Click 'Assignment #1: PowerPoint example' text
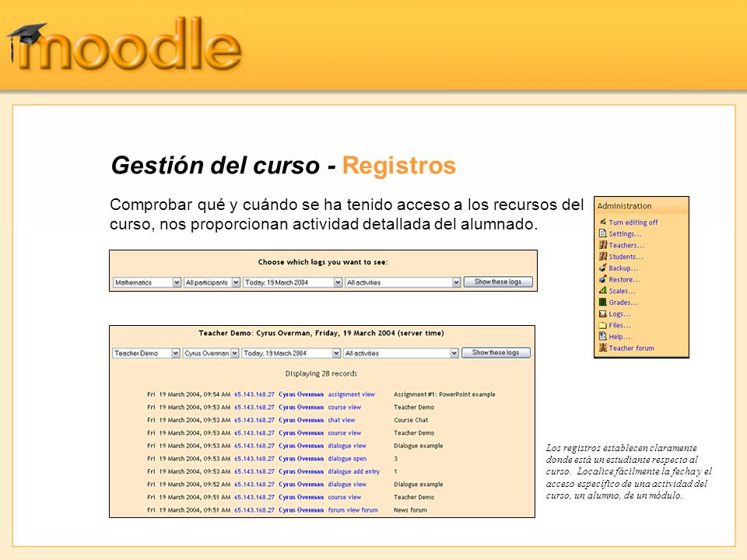Screen dimensions: 747x560 click(x=444, y=394)
